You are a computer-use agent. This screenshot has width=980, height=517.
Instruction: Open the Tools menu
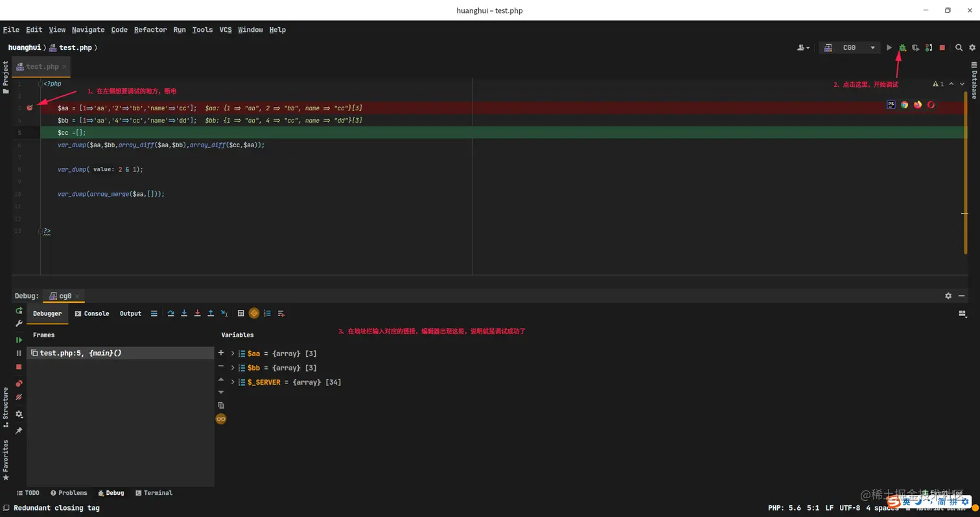(x=202, y=30)
